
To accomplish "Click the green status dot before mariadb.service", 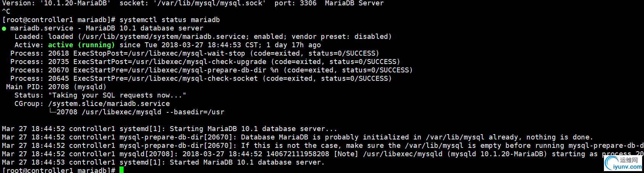I will (4, 29).
